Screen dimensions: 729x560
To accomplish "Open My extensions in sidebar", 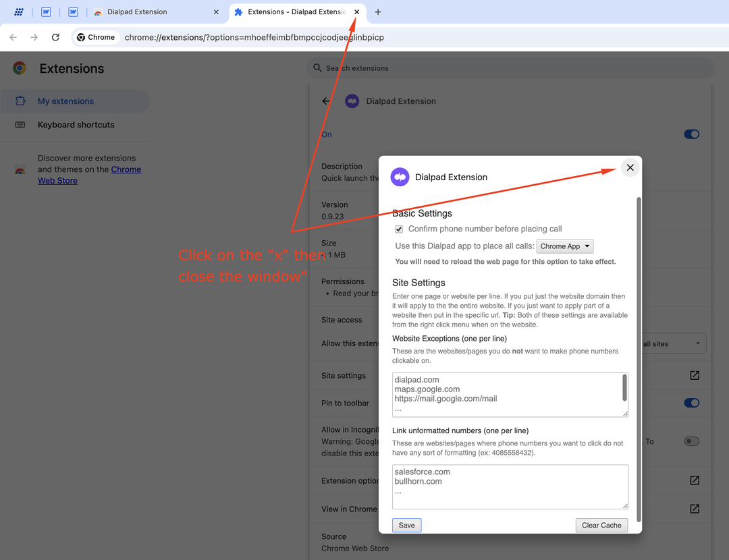I will coord(75,101).
